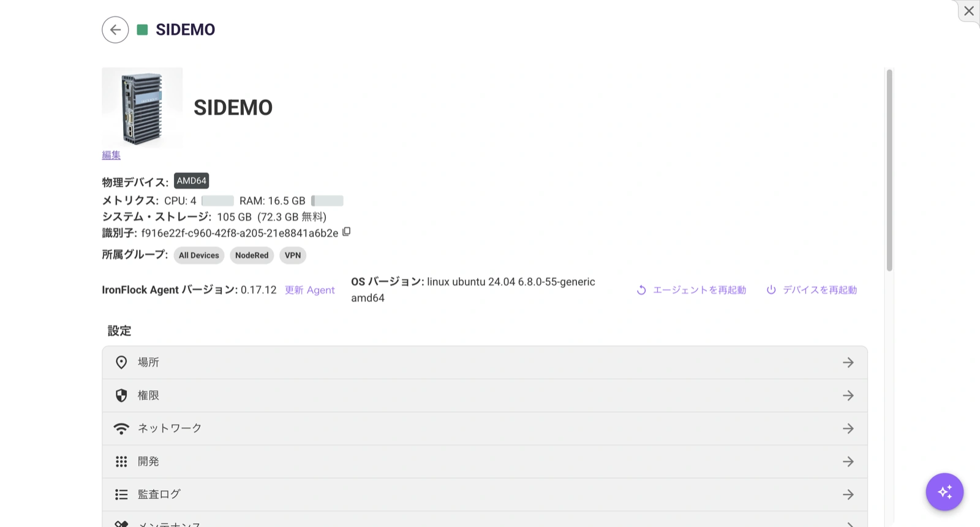The image size is (980, 527).
Task: Expand the 権限 row with its arrow
Action: click(848, 395)
